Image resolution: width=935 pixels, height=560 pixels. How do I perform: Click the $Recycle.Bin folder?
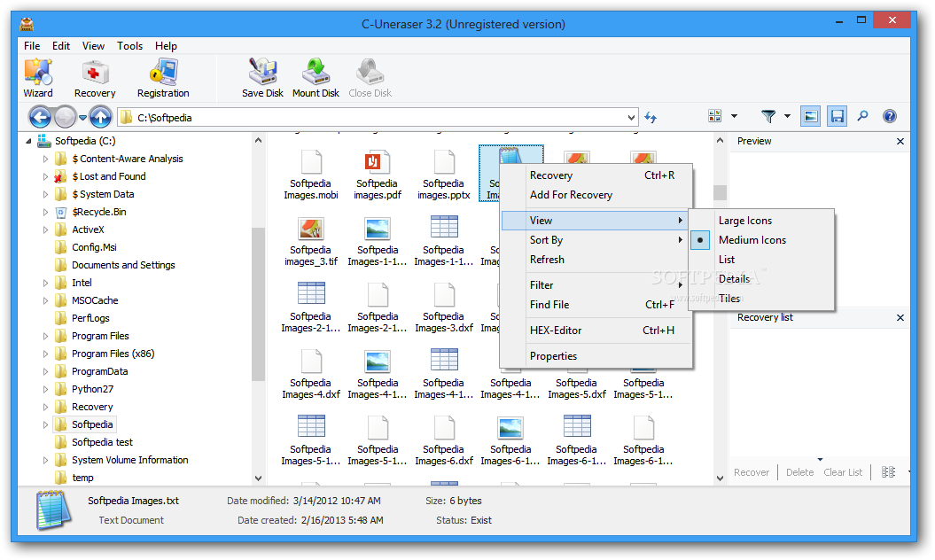pyautogui.click(x=99, y=212)
